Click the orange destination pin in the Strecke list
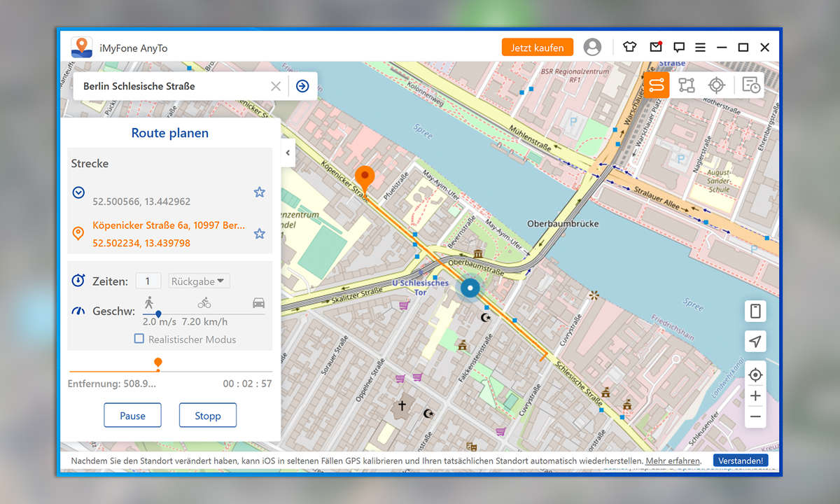The image size is (840, 504). click(79, 233)
